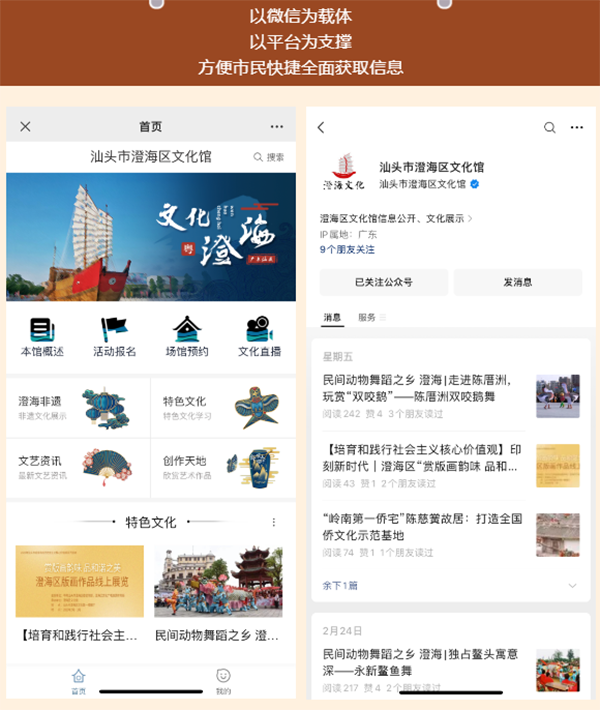
Task: Click the 发消息 button
Action: (518, 283)
